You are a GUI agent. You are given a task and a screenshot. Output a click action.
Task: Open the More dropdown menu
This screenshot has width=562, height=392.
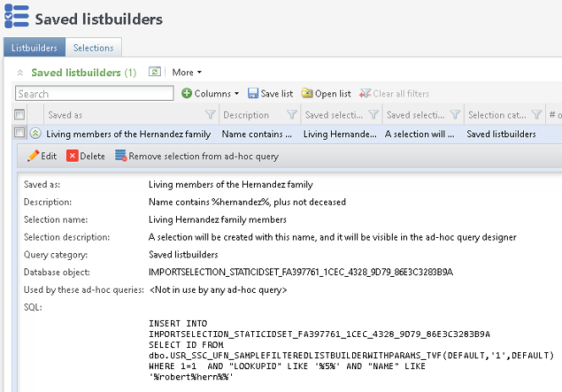tap(187, 73)
